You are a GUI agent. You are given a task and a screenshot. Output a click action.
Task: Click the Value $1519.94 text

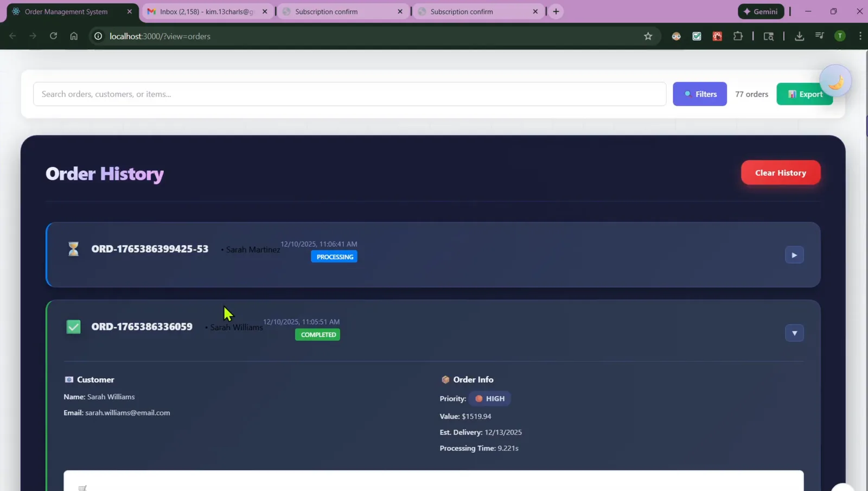465,417
